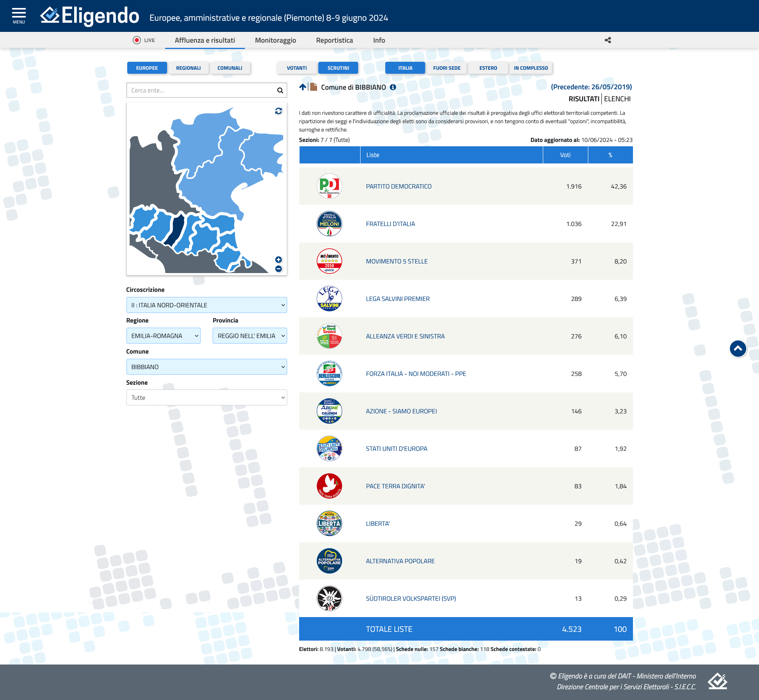Open the Monitoraggio tab
Image resolution: width=759 pixels, height=700 pixels.
click(x=276, y=40)
